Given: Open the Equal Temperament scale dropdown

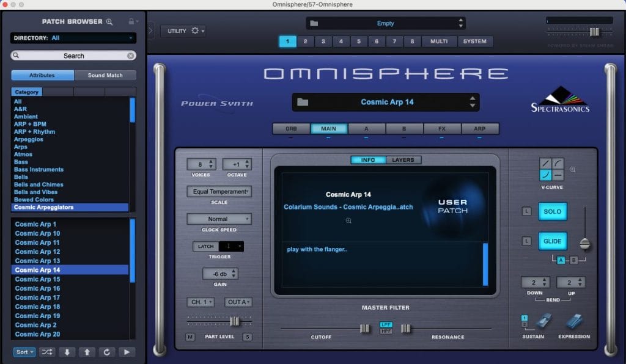Looking at the screenshot, I should pos(219,192).
